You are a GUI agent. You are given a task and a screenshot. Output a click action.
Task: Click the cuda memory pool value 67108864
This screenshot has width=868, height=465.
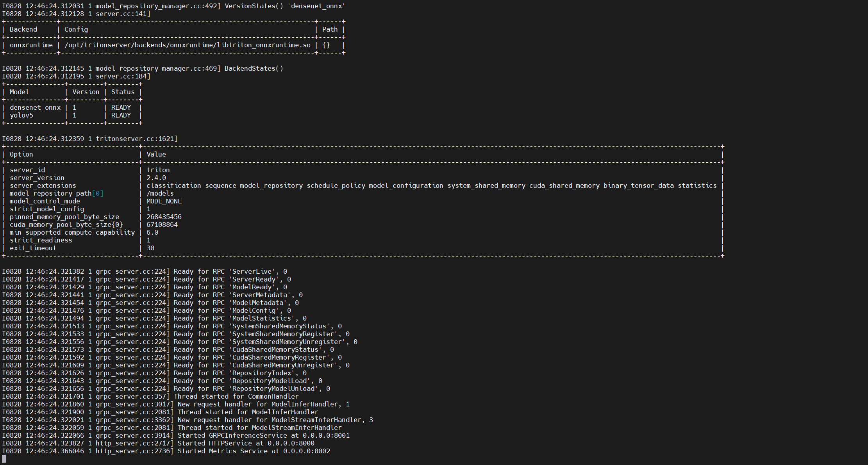click(162, 225)
